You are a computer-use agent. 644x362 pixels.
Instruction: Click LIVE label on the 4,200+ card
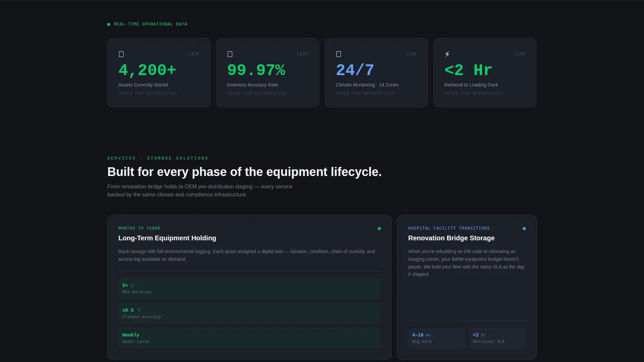tap(194, 54)
